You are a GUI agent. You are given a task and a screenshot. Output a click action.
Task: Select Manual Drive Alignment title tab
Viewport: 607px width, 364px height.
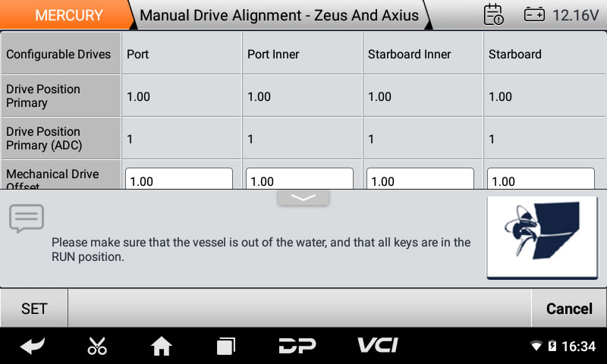click(279, 15)
